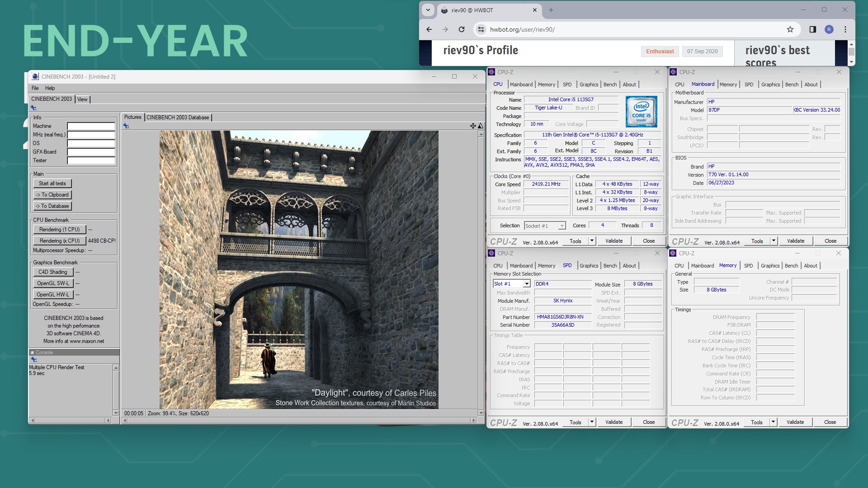The height and width of the screenshot is (488, 868).
Task: Run Rendering (x CPU) benchmark
Action: coord(59,241)
